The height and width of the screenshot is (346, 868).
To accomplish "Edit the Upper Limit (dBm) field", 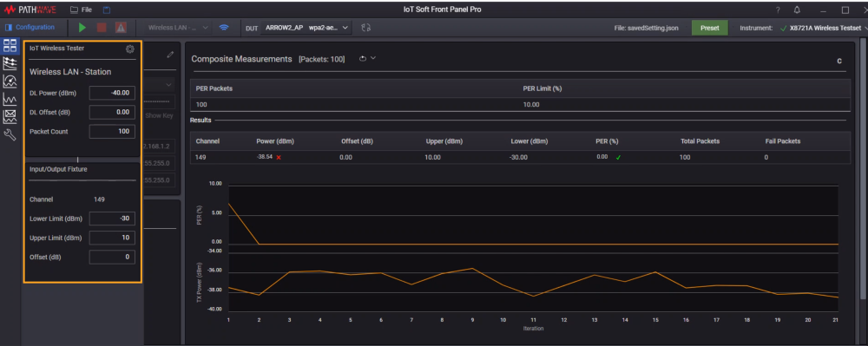I will [112, 238].
